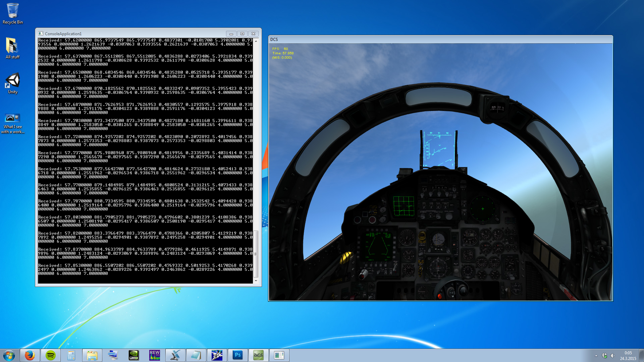The width and height of the screenshot is (644, 362).
Task: Click the taskbar clock showing 0:05
Action: click(628, 355)
